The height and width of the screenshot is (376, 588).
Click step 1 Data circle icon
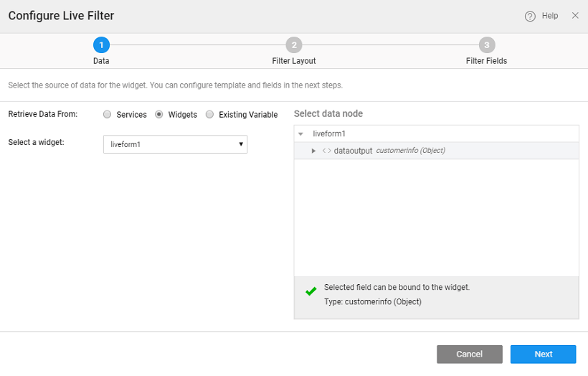coord(101,45)
